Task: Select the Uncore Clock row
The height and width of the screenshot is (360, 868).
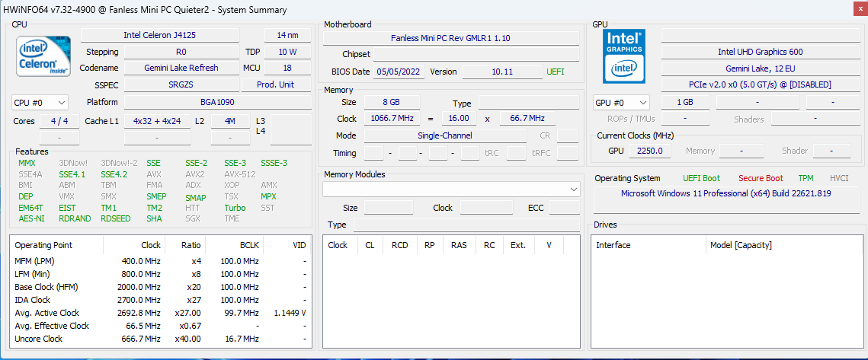Action: click(161, 339)
